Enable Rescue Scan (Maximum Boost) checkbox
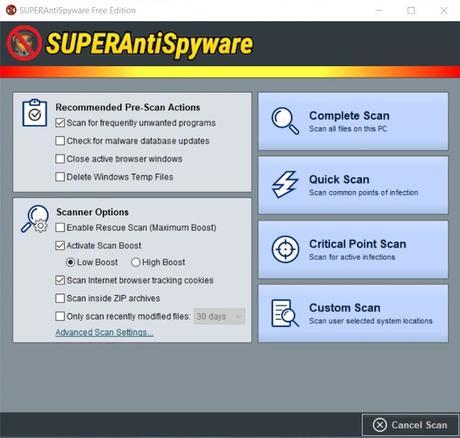The image size is (460, 438). pyautogui.click(x=60, y=228)
